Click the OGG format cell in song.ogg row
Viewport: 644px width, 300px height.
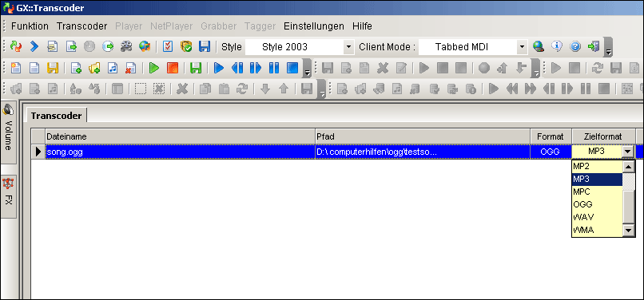click(x=551, y=152)
